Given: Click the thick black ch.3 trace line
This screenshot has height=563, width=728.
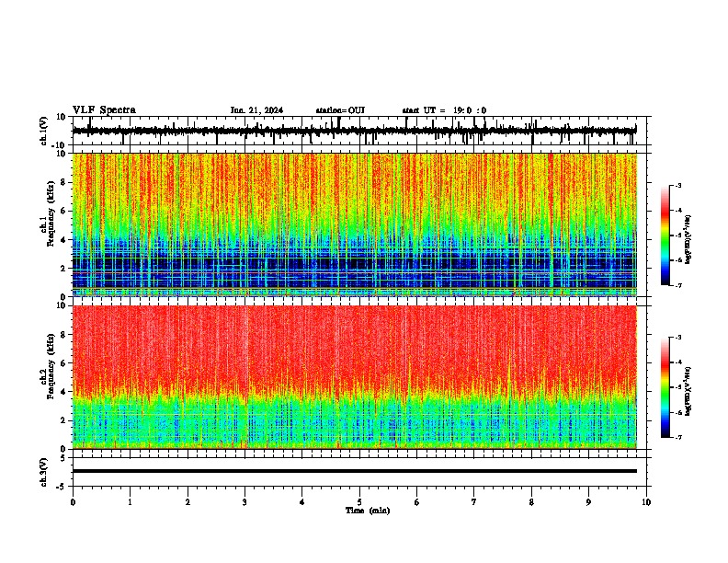Looking at the screenshot, I should coord(355,471).
